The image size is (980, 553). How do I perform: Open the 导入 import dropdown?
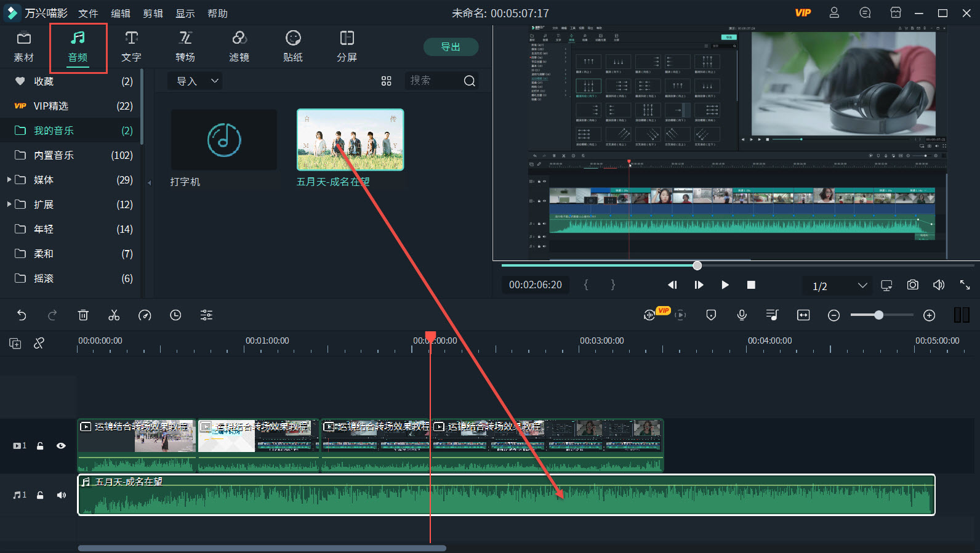pyautogui.click(x=196, y=81)
